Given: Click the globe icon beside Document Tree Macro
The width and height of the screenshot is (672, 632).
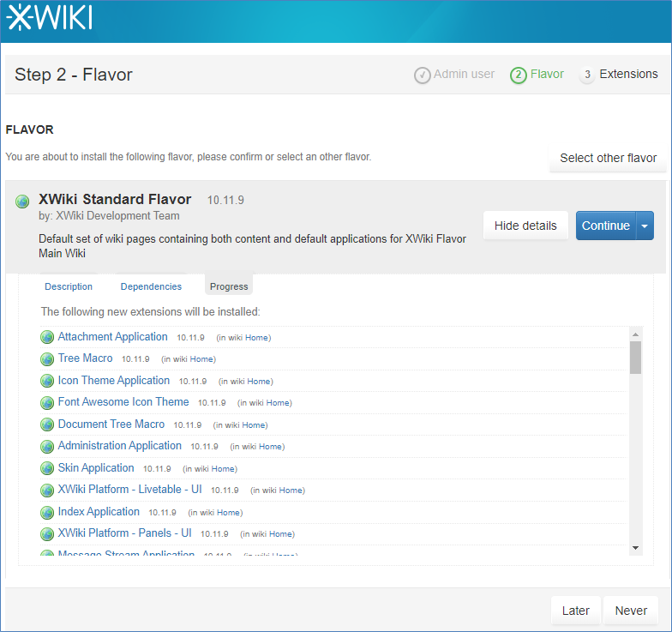Looking at the screenshot, I should click(47, 424).
